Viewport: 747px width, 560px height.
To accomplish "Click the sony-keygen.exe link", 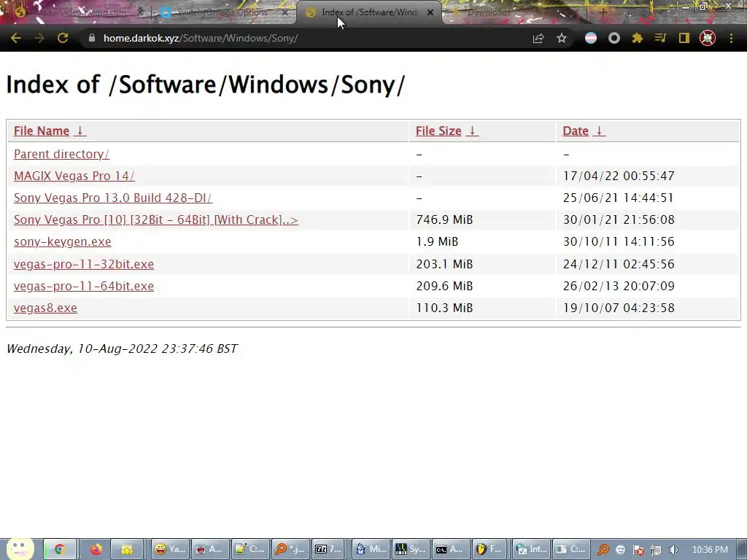I will coord(63,241).
